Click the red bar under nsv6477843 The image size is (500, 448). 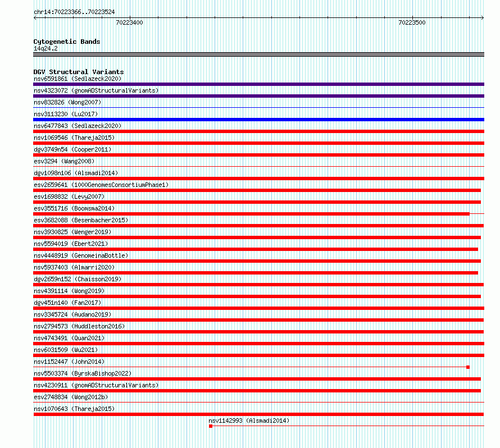coord(258,131)
